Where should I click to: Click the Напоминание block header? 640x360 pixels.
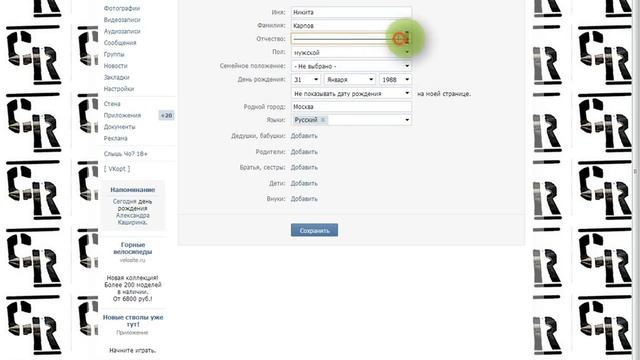[133, 190]
